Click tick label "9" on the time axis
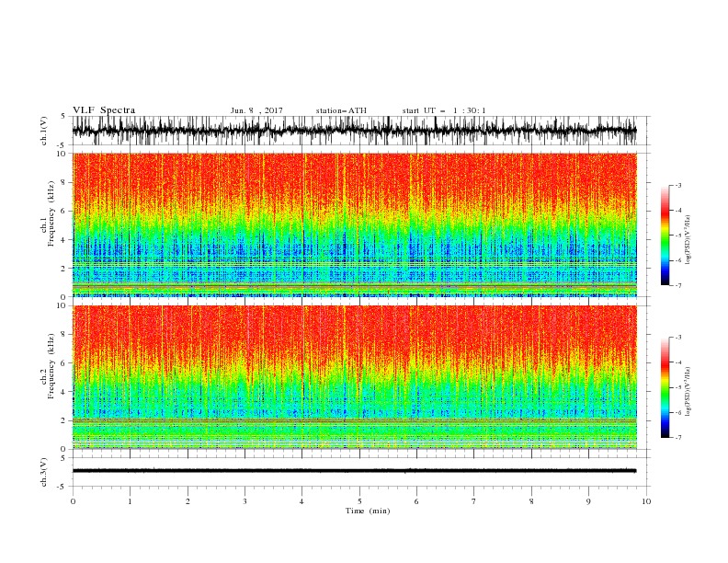 click(x=588, y=501)
